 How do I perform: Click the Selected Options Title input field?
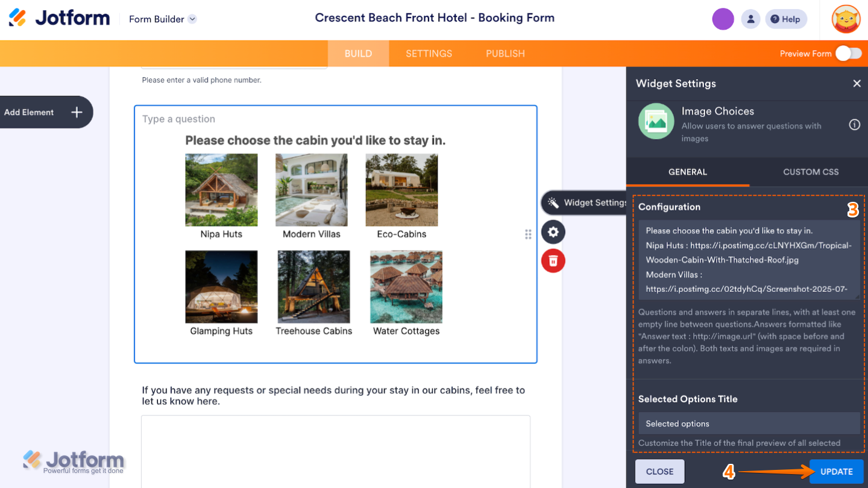[749, 423]
